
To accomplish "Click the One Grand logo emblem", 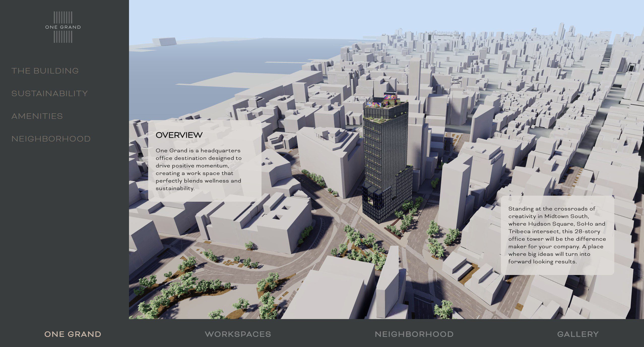I will coord(63,27).
